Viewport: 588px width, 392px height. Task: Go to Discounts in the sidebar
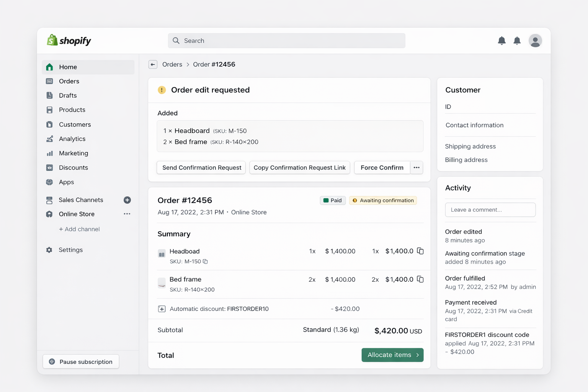[73, 168]
